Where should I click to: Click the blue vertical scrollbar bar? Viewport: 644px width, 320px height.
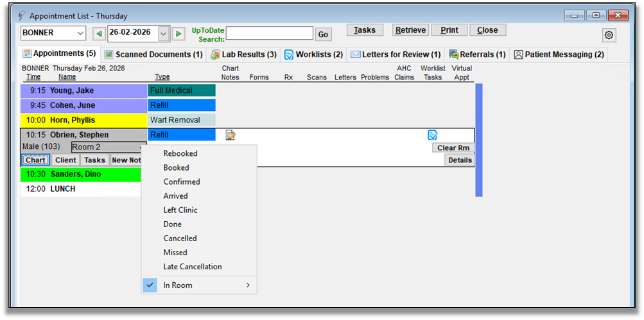[478, 140]
